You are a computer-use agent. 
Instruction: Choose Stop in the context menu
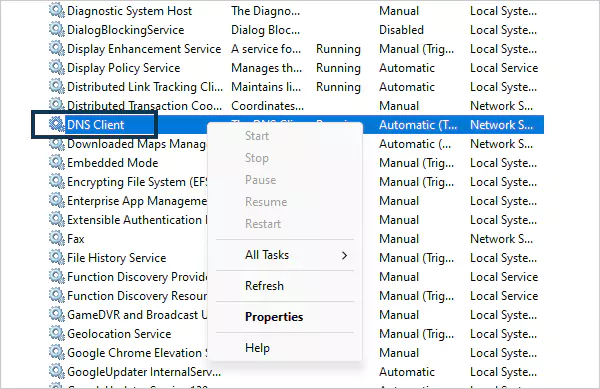click(257, 158)
